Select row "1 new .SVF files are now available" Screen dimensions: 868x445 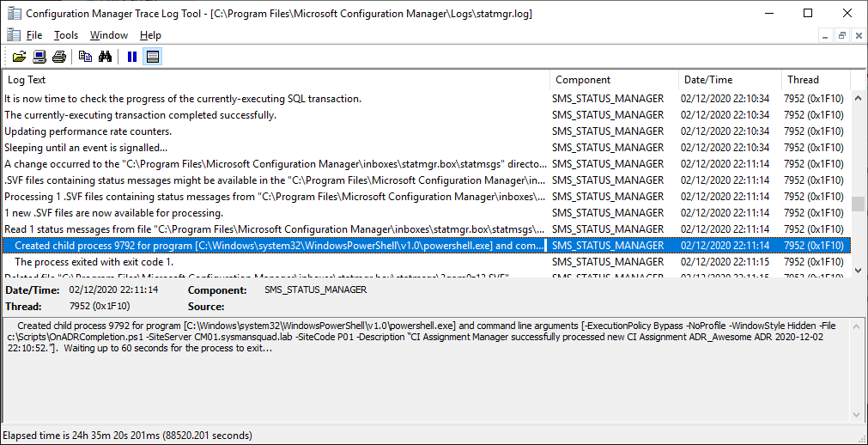(426, 213)
